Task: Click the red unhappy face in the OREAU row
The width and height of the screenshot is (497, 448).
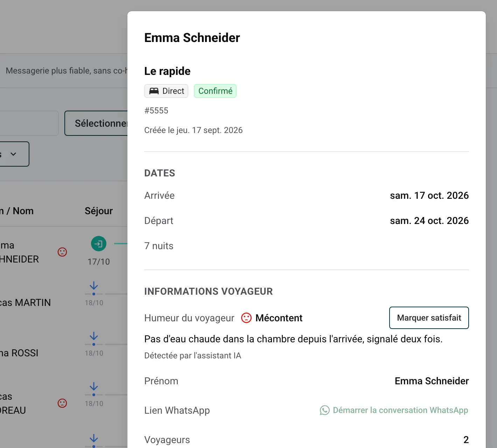Action: coord(62,403)
